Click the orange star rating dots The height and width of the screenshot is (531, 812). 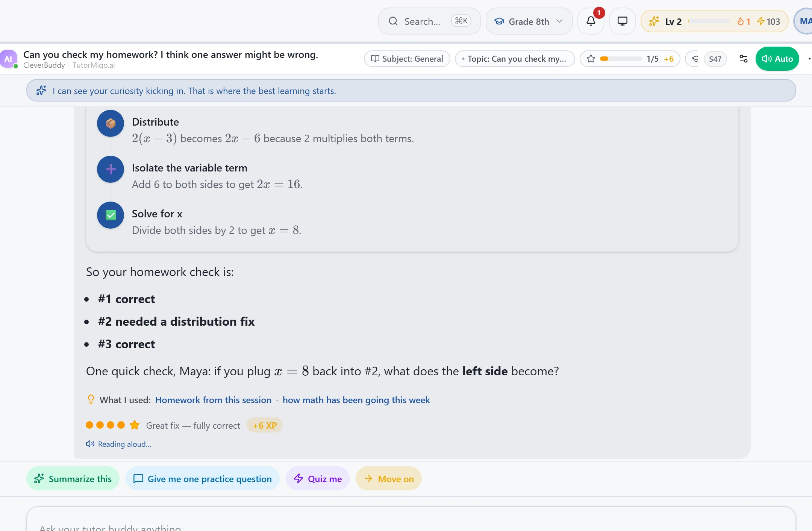tap(112, 425)
